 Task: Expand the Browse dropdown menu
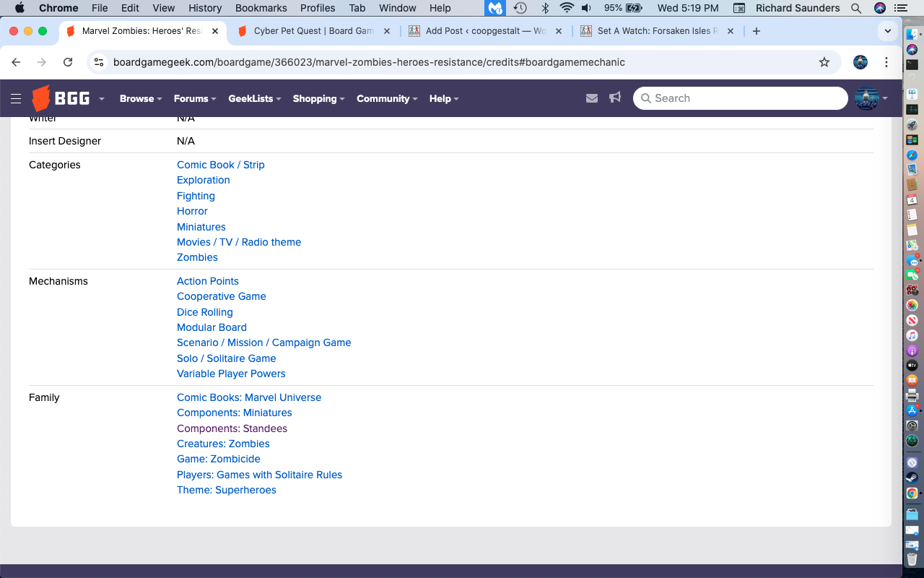(141, 99)
